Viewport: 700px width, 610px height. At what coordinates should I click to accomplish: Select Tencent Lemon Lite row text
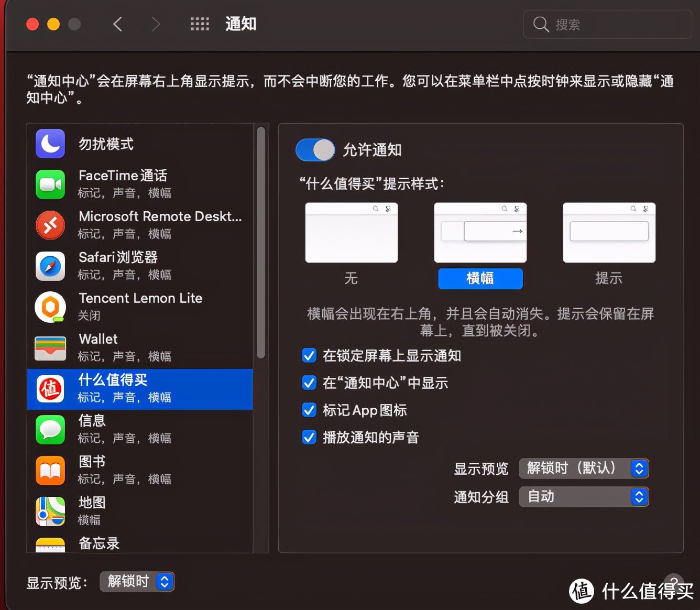[140, 298]
